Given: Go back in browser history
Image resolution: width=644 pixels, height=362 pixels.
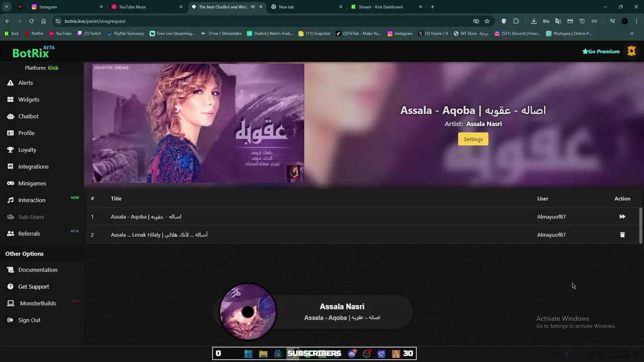Looking at the screenshot, I should pyautogui.click(x=7, y=21).
